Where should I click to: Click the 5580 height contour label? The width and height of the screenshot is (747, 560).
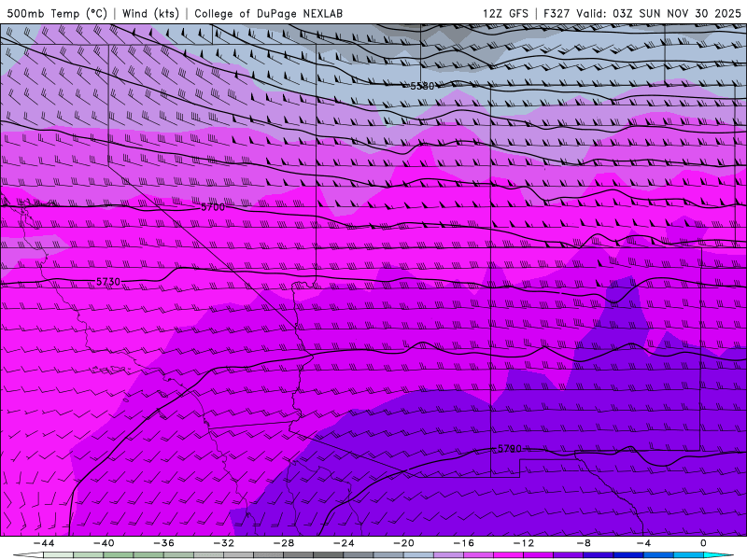(422, 86)
